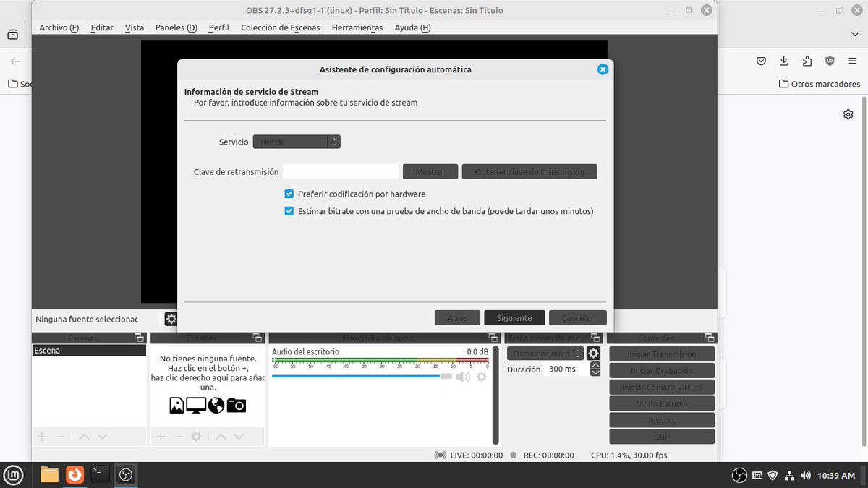Open the Firefox downloads icon
This screenshot has width=868, height=488.
[784, 61]
